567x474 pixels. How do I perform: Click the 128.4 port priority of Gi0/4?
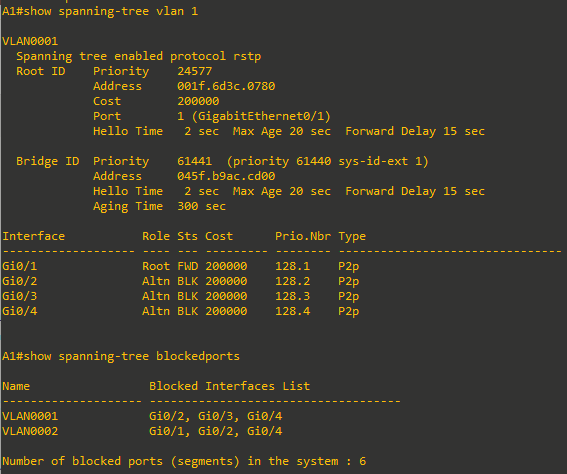pyautogui.click(x=293, y=311)
